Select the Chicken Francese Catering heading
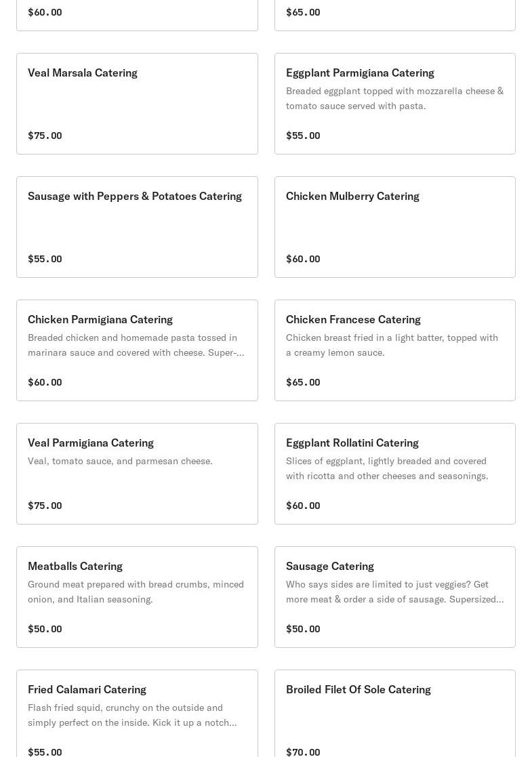 click(x=353, y=319)
